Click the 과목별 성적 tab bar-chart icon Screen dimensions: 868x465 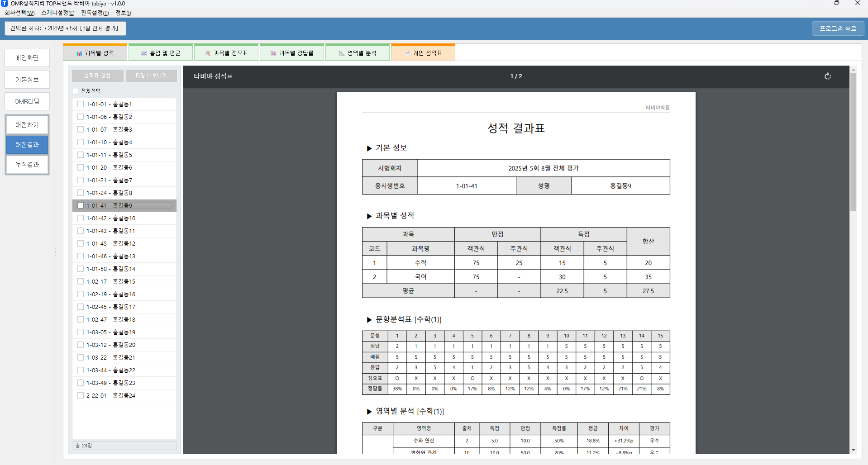coord(79,53)
